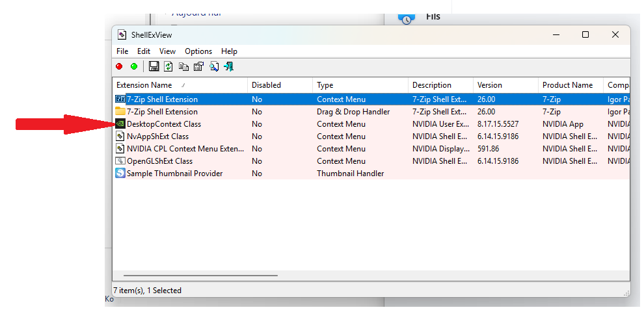Click the folder icon of Drag & Drop 7-Zip row

coord(120,111)
